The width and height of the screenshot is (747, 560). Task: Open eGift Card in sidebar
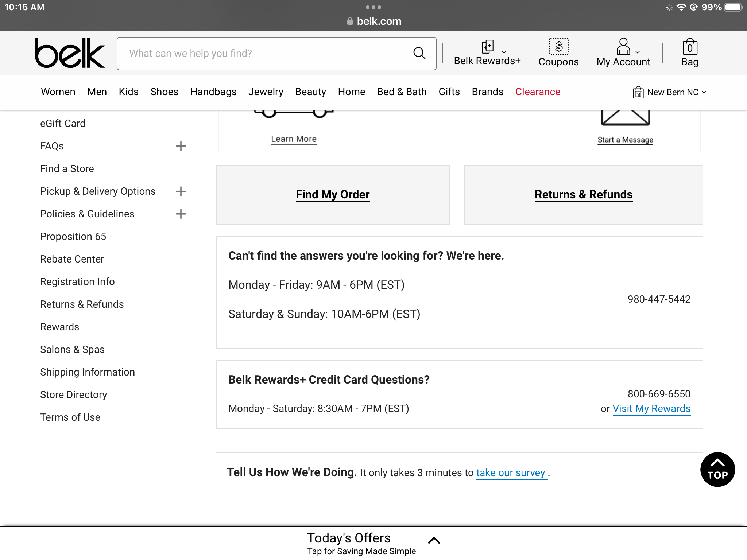pyautogui.click(x=63, y=124)
